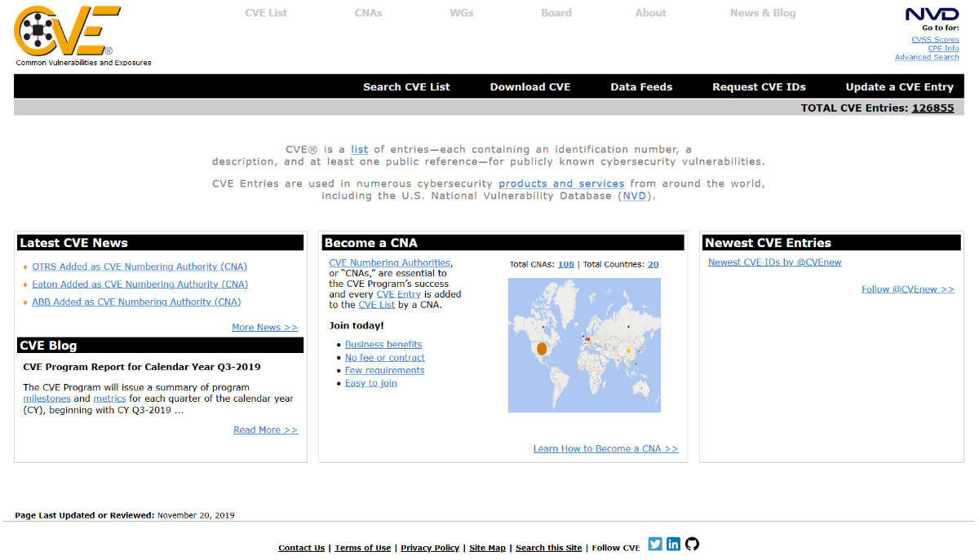Image resolution: width=979 pixels, height=560 pixels.
Task: Open the CVE List menu
Action: pos(266,13)
